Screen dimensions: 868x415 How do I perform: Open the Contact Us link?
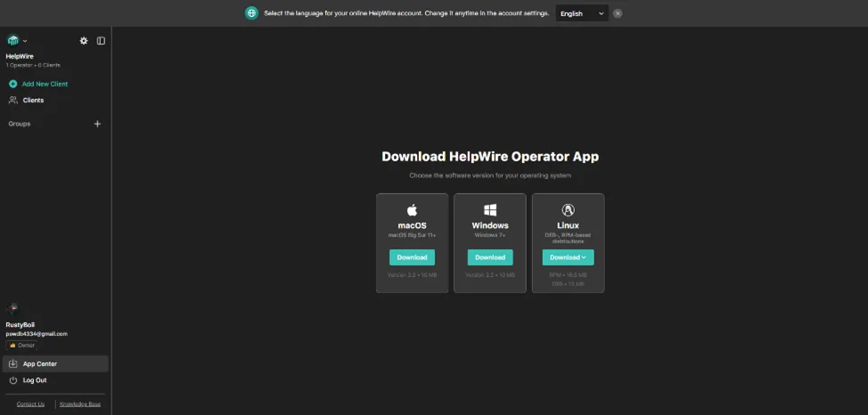click(x=30, y=404)
